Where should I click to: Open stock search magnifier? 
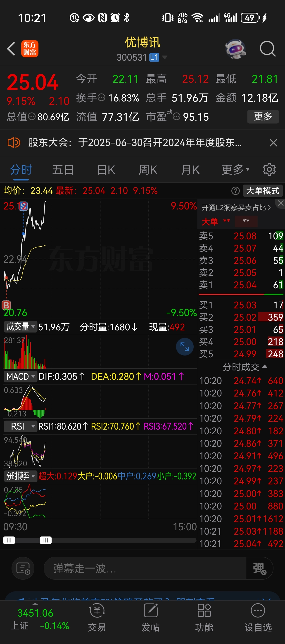coord(268,49)
